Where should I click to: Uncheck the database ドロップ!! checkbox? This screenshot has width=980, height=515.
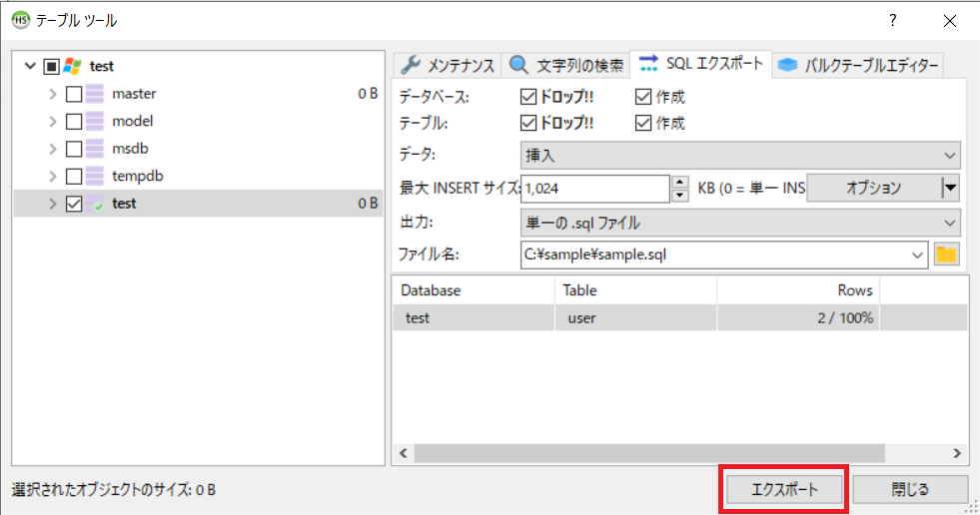click(528, 97)
